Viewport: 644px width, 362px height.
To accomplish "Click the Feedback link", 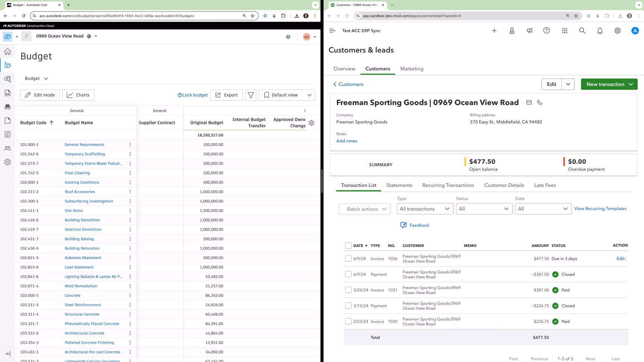I will coord(415,225).
